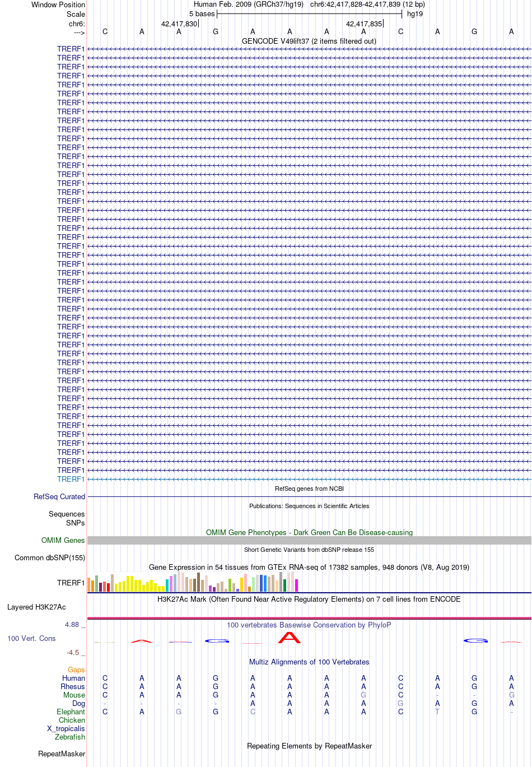532x767 pixels.
Task: Click the Common dbSNP(155) track label
Action: tap(50, 557)
